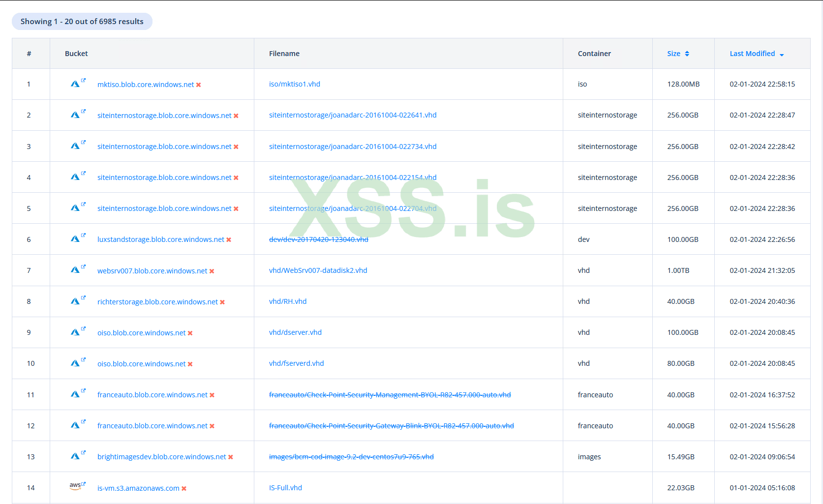Click the Azure icon in row 3
Screen dimensions: 823x504
pos(75,146)
